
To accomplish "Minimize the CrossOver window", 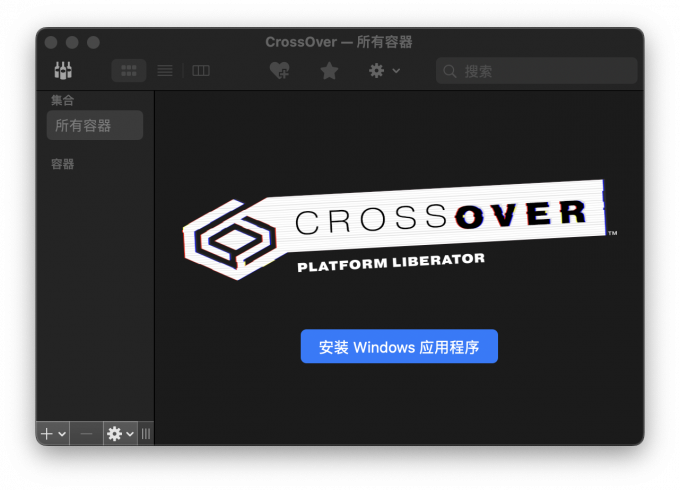I will [x=72, y=42].
